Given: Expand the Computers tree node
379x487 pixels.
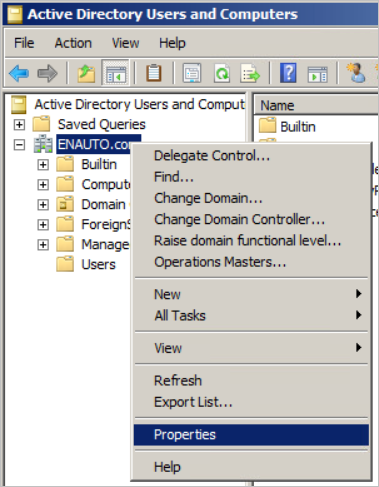Looking at the screenshot, I should 43,184.
